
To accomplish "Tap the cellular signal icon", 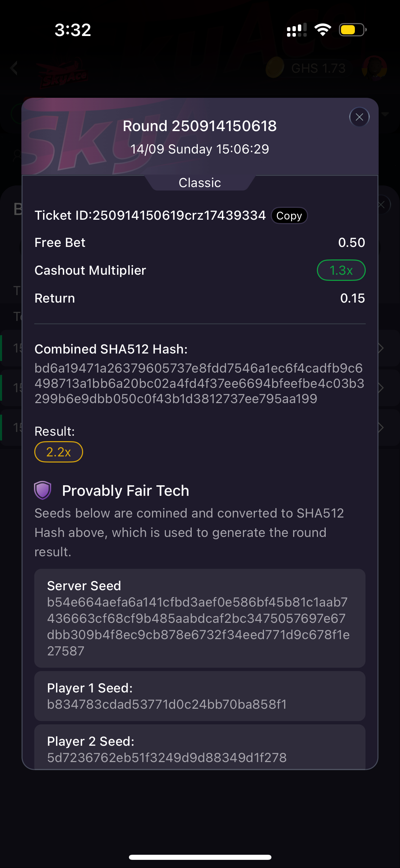I will point(297,30).
